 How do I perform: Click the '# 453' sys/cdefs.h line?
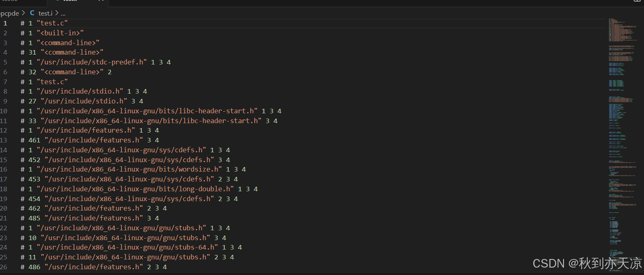tap(129, 179)
